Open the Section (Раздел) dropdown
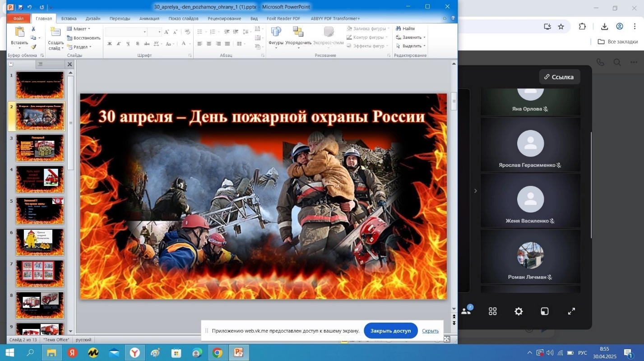The width and height of the screenshot is (644, 361). coord(79,47)
